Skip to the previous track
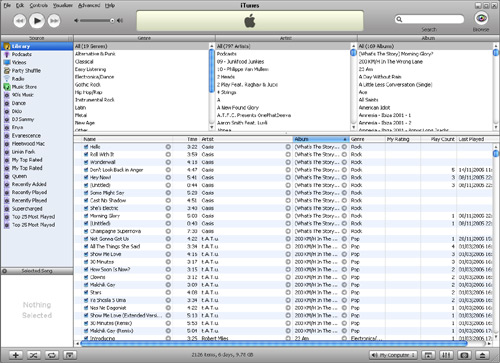 [20, 21]
